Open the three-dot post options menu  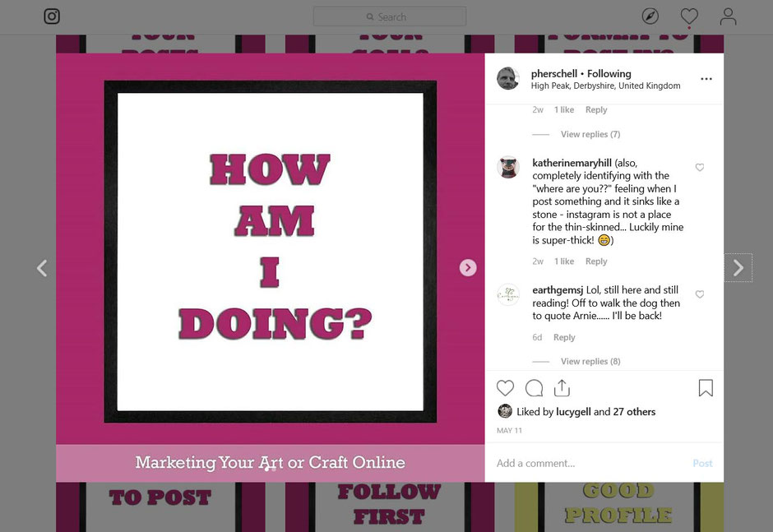[x=706, y=79]
